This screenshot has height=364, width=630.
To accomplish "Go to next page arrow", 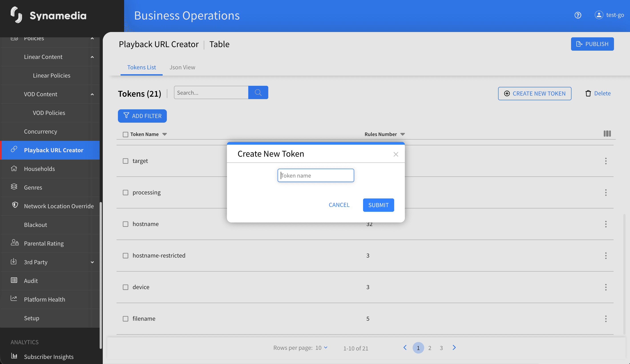I will point(454,348).
